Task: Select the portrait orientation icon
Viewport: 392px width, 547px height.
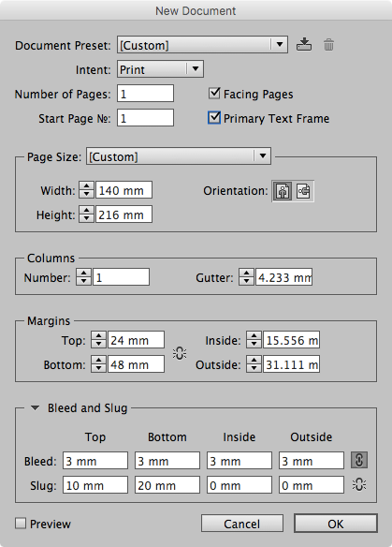Action: click(x=283, y=191)
